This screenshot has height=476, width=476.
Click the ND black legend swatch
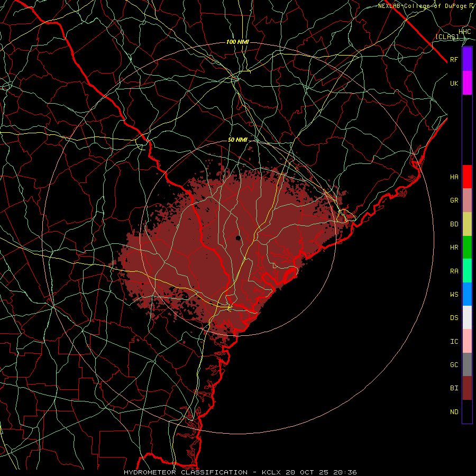click(467, 411)
